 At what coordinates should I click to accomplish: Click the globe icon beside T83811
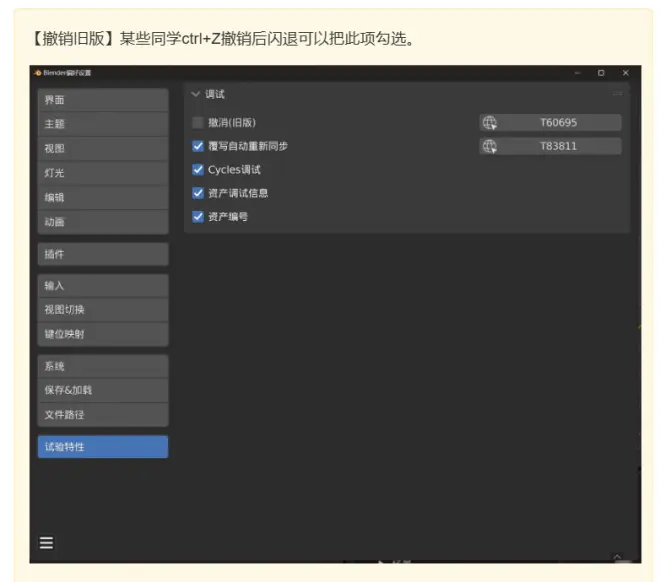tap(489, 146)
